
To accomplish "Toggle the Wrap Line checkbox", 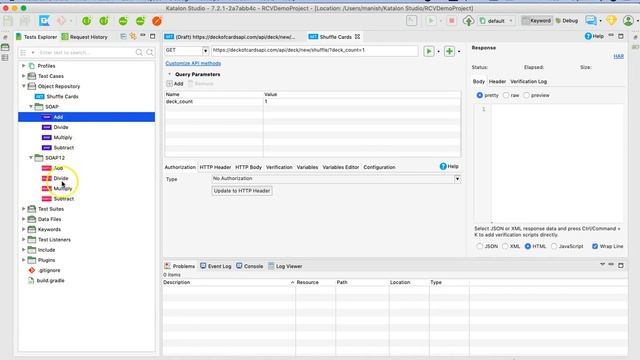I will coord(595,246).
